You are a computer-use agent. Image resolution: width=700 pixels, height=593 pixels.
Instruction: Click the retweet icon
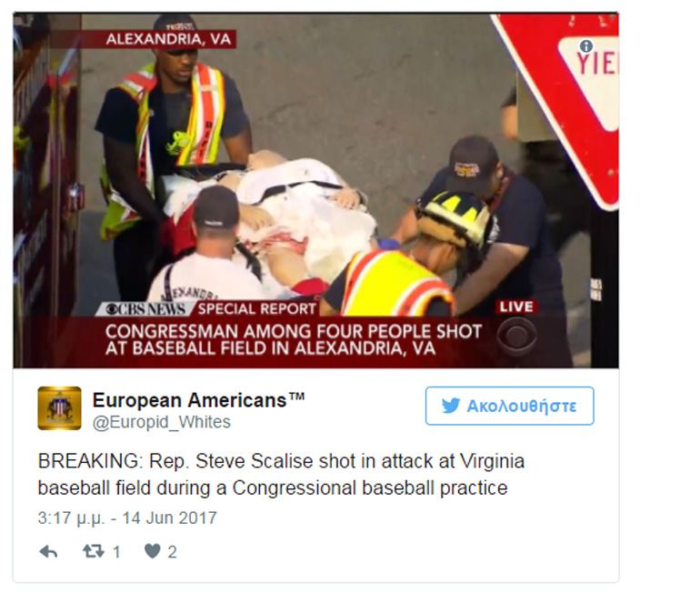point(94,551)
